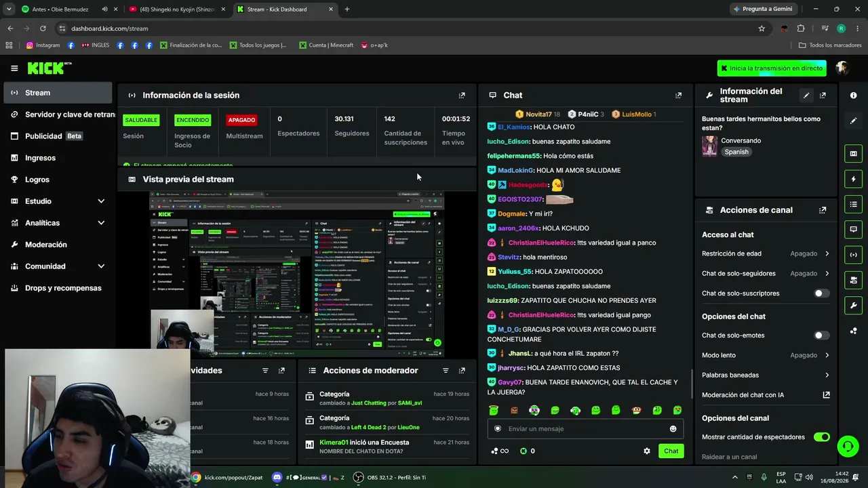The height and width of the screenshot is (488, 868).
Task: Open Discord from the taskbar
Action: click(x=309, y=477)
